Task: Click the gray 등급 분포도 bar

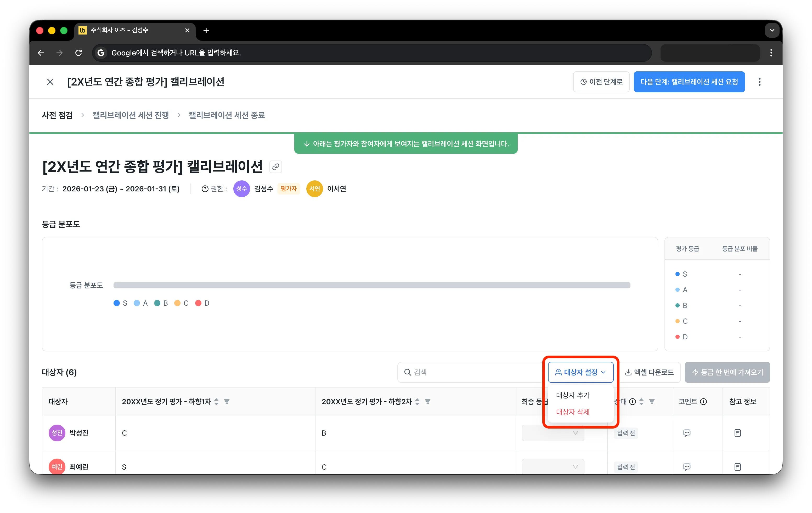Action: 372,286
